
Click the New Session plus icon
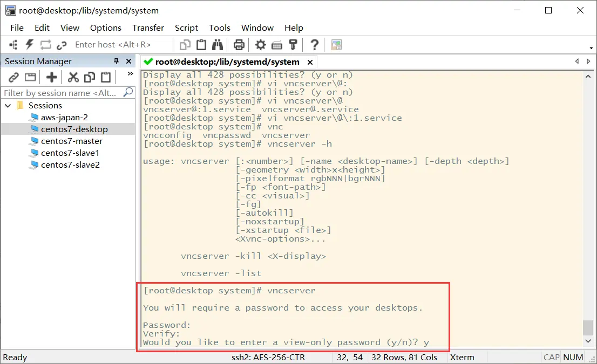(x=52, y=77)
